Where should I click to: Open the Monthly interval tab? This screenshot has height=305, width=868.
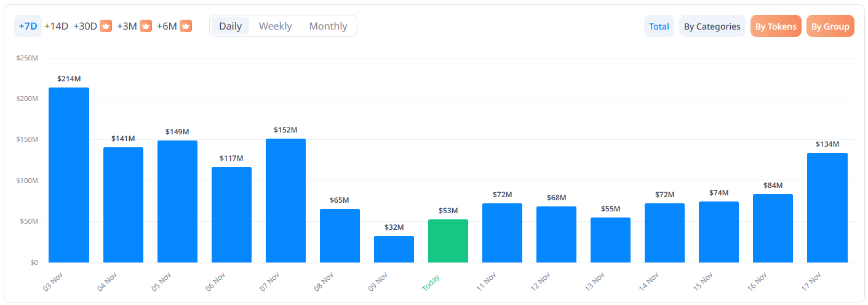[328, 26]
